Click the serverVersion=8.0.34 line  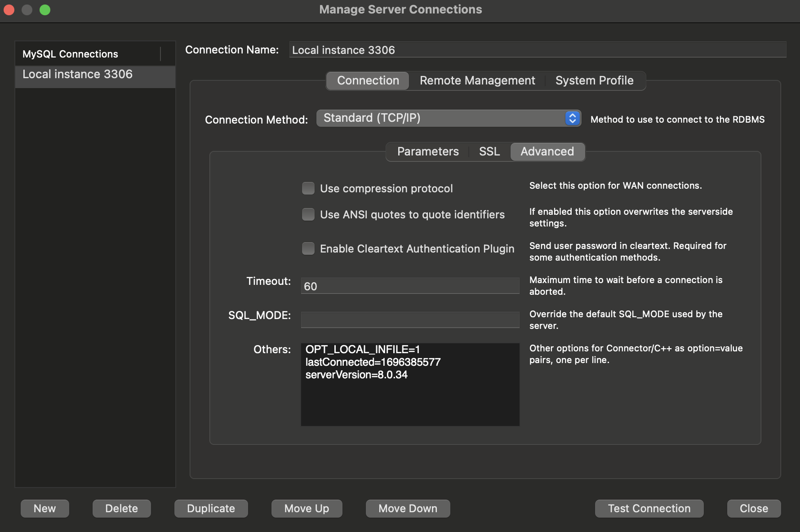[356, 374]
